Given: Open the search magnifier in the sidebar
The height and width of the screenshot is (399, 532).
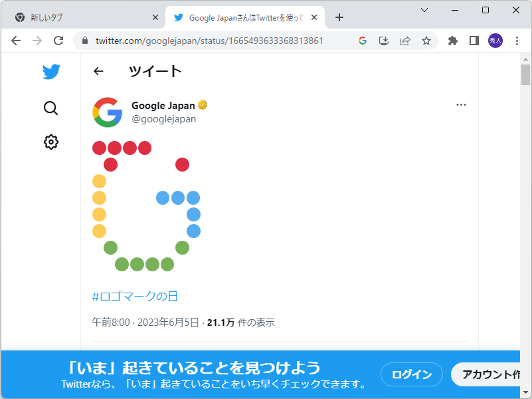Looking at the screenshot, I should point(51,108).
